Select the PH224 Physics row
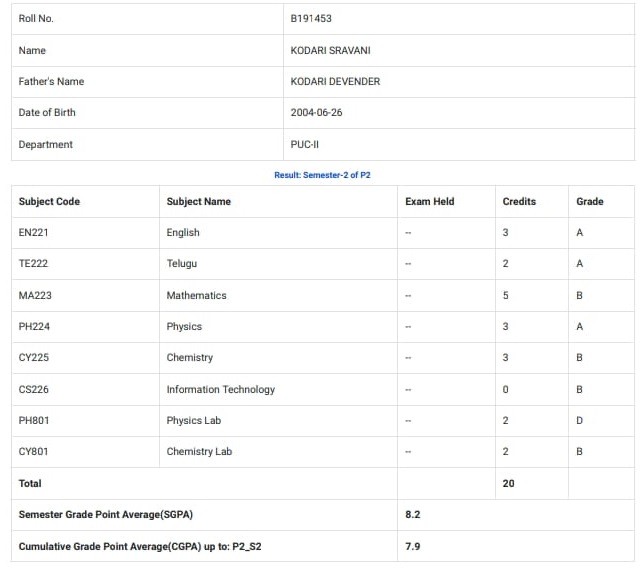 coord(323,327)
